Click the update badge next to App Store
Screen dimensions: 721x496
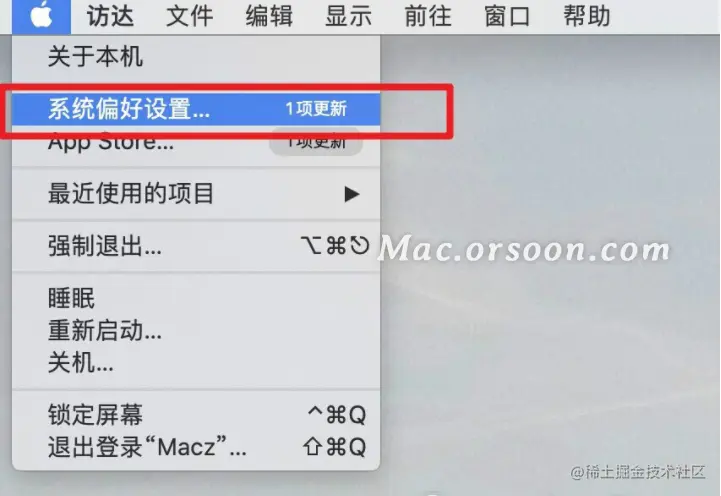tap(316, 142)
